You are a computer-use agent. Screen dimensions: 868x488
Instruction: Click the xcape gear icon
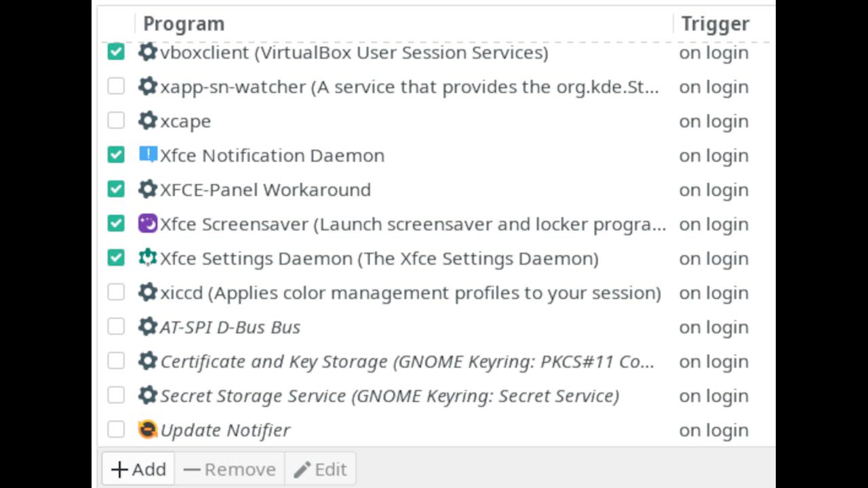coord(148,121)
